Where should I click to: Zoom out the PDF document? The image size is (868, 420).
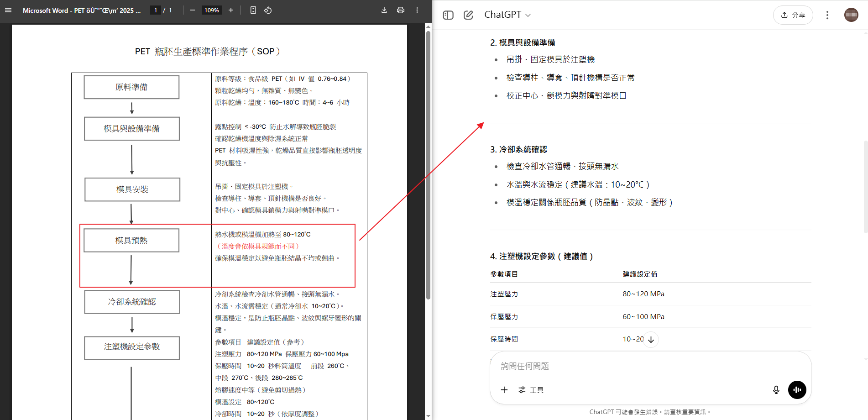pos(193,10)
